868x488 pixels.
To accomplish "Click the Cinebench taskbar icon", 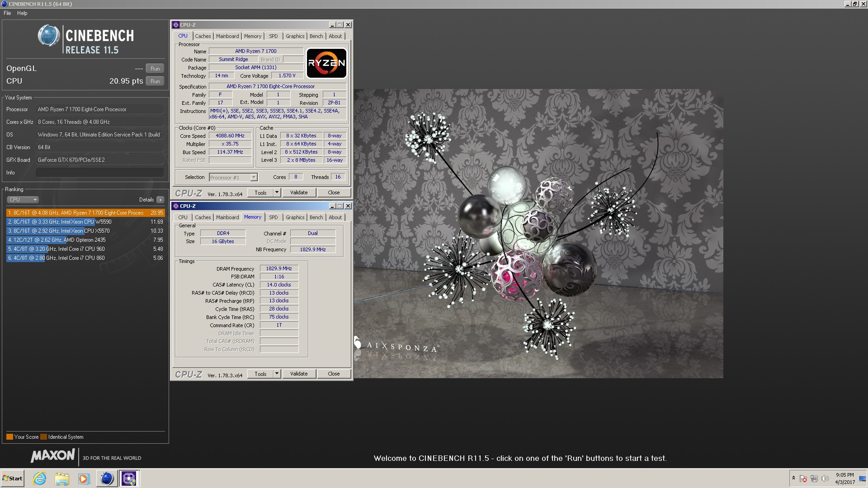I will (107, 479).
